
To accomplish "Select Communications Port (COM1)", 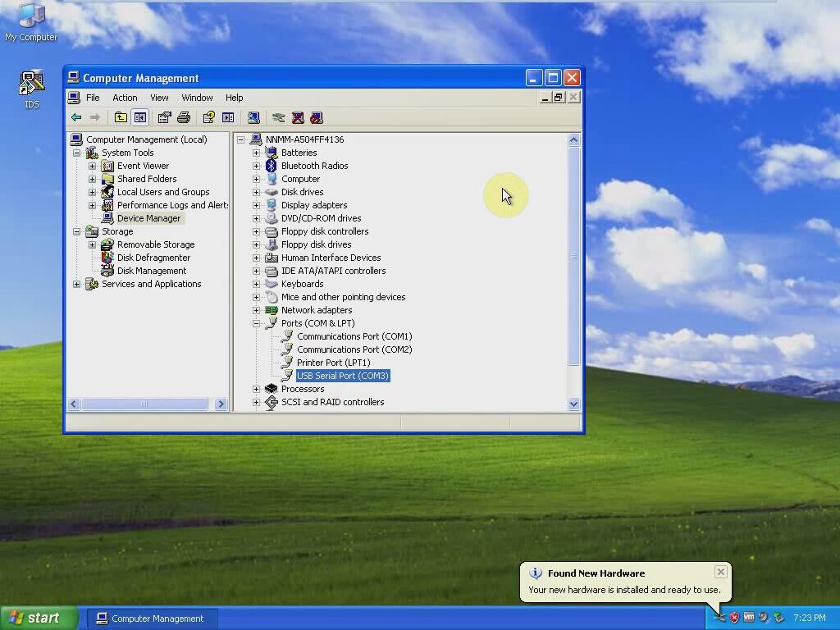I will tap(354, 336).
